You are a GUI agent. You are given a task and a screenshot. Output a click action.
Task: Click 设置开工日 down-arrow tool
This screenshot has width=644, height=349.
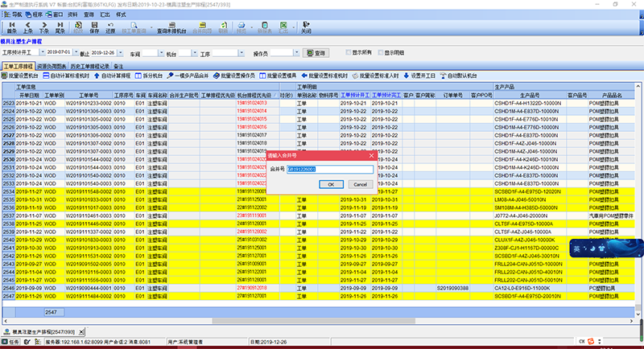click(419, 76)
